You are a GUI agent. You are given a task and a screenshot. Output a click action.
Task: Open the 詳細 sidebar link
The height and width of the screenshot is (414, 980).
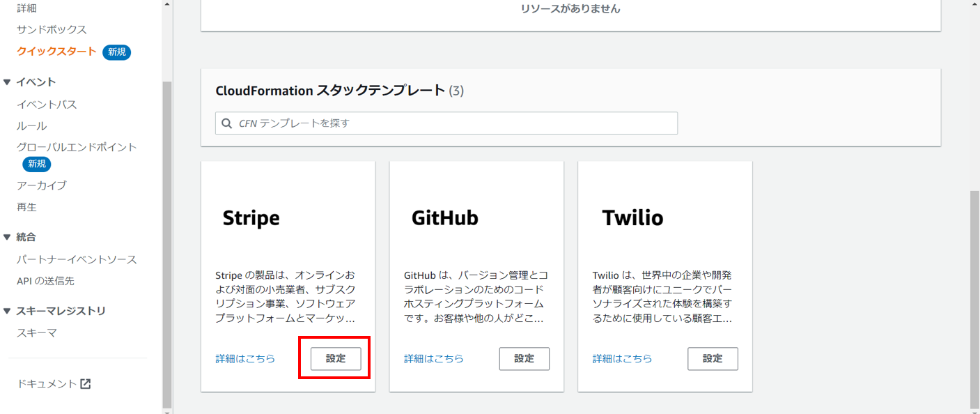(x=26, y=8)
